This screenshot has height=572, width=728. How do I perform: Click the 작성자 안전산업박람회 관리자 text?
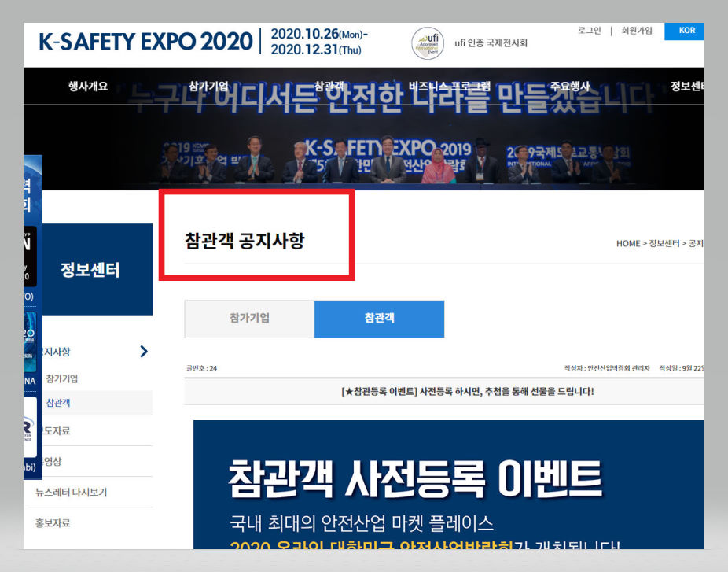[x=607, y=368]
